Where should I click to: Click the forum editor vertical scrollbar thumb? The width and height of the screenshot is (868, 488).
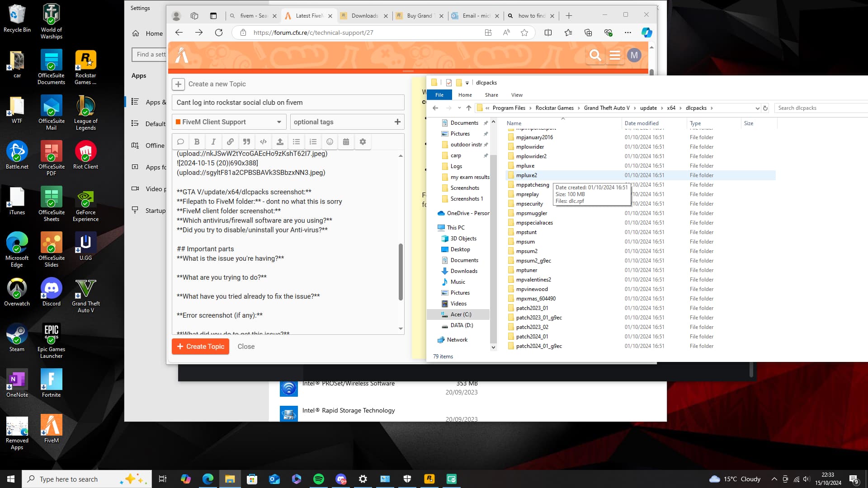401,272
